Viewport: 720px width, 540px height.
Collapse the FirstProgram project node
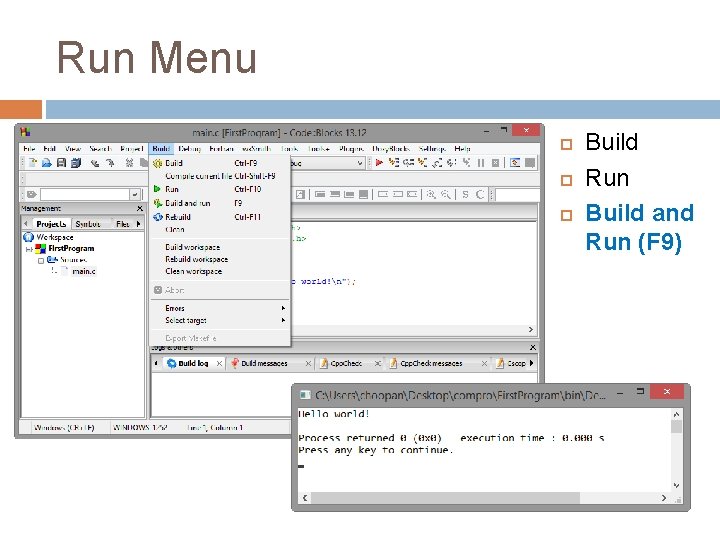29,249
